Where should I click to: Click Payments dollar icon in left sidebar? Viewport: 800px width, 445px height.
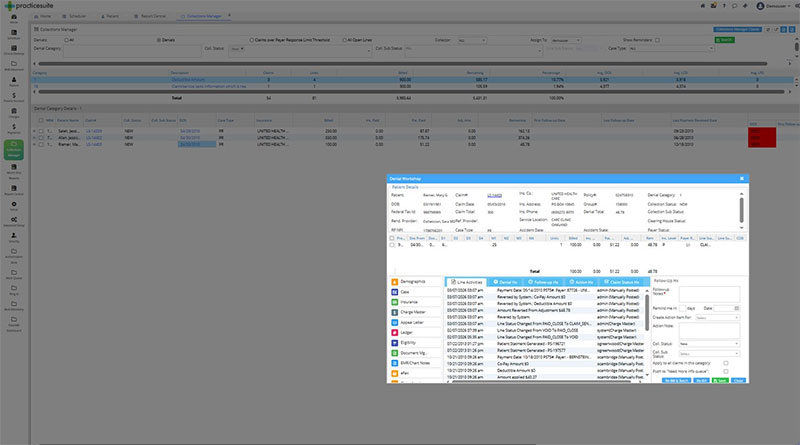point(14,129)
